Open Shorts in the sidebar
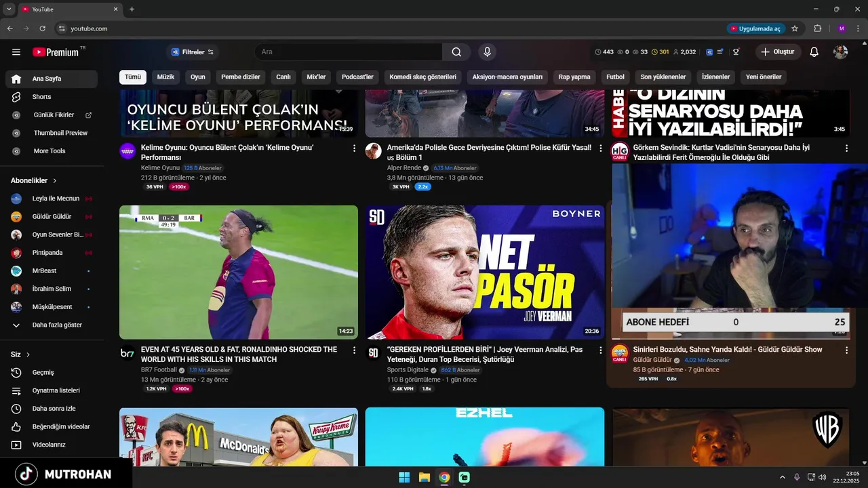The image size is (868, 488). pos(52,97)
